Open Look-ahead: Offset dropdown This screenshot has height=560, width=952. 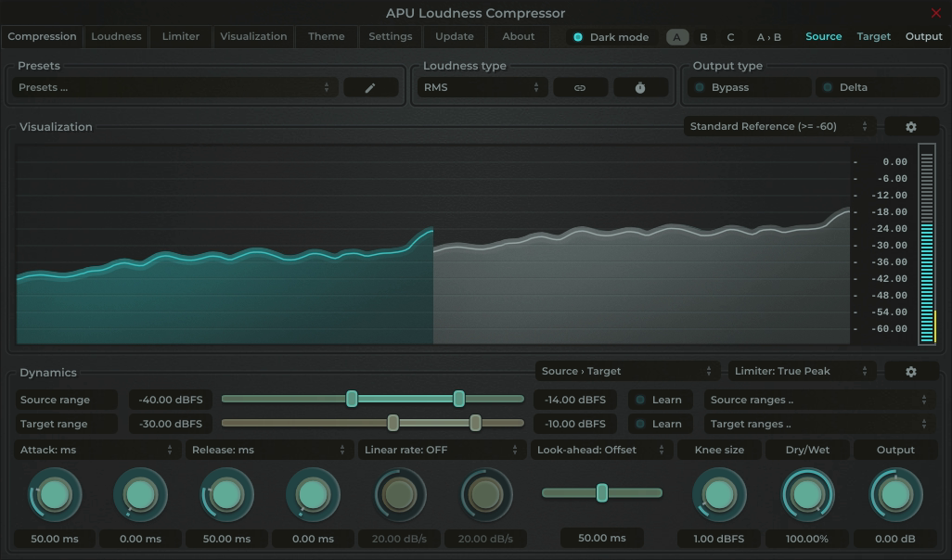601,450
